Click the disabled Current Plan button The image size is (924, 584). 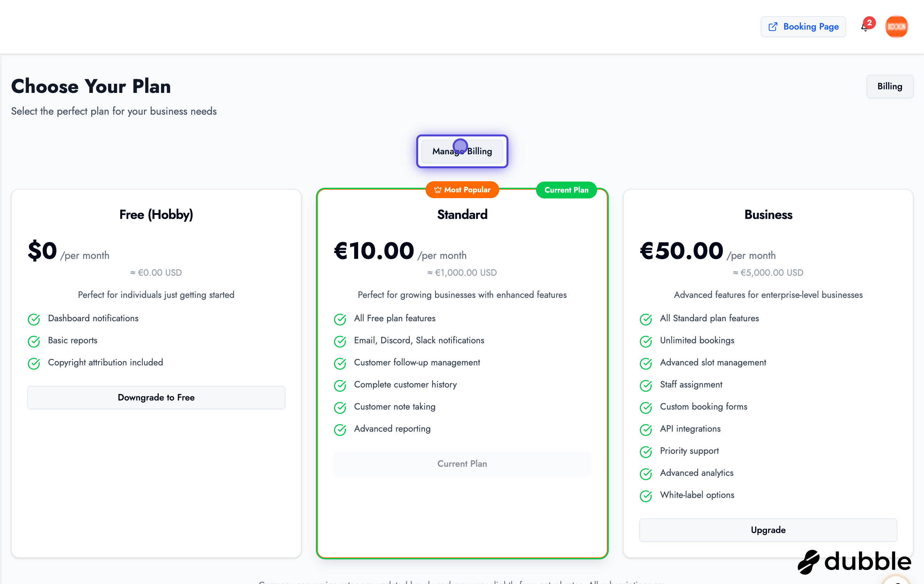(462, 464)
